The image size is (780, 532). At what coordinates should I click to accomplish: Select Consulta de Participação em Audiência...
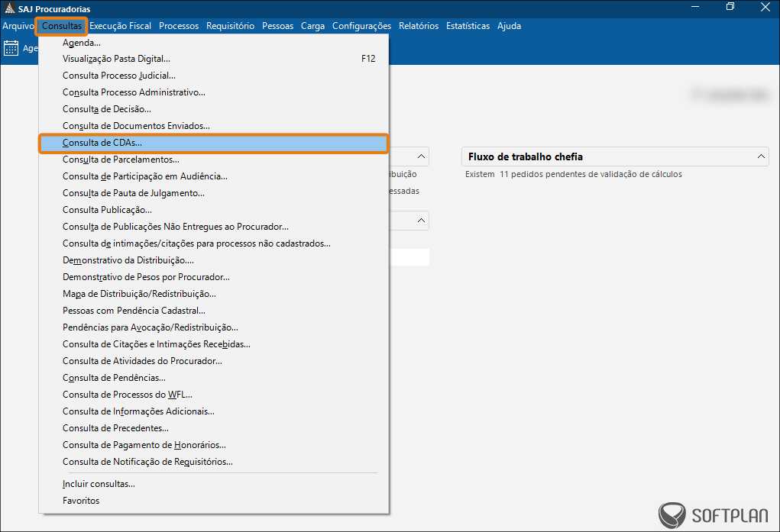(x=214, y=176)
